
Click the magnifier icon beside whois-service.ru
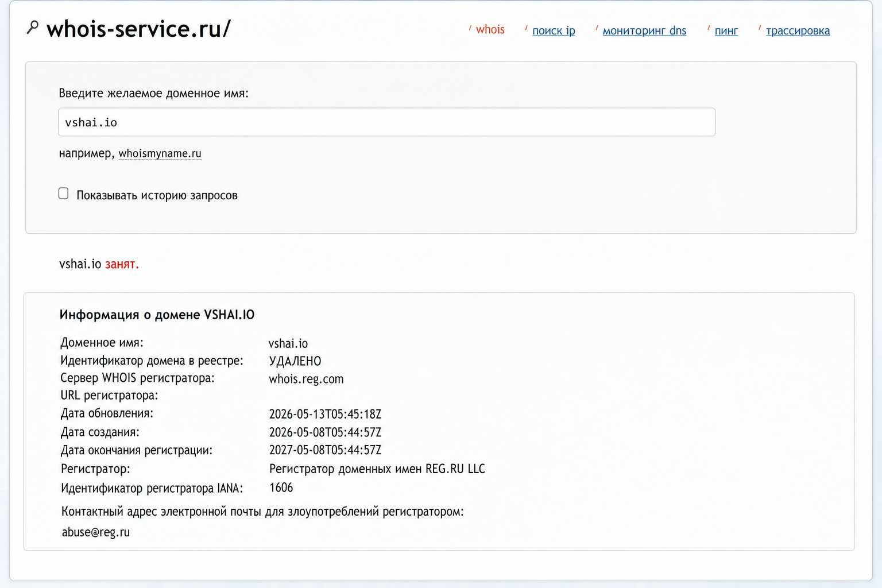point(33,27)
